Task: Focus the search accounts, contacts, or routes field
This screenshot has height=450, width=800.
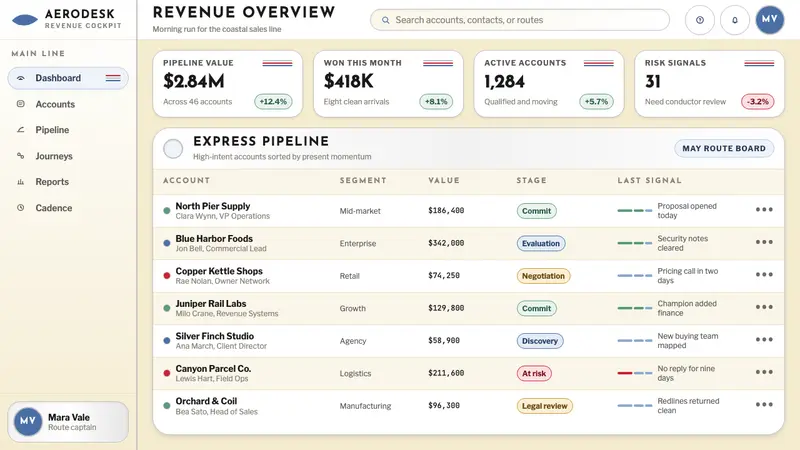Action: pyautogui.click(x=519, y=20)
